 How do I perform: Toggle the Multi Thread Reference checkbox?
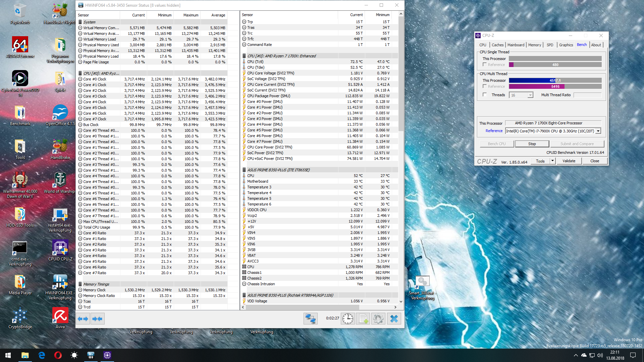[x=485, y=86]
